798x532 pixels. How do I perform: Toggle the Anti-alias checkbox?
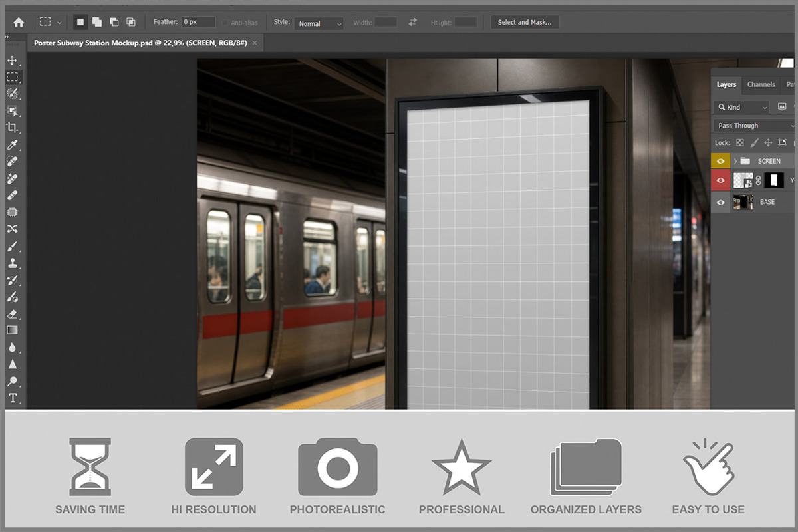point(225,23)
